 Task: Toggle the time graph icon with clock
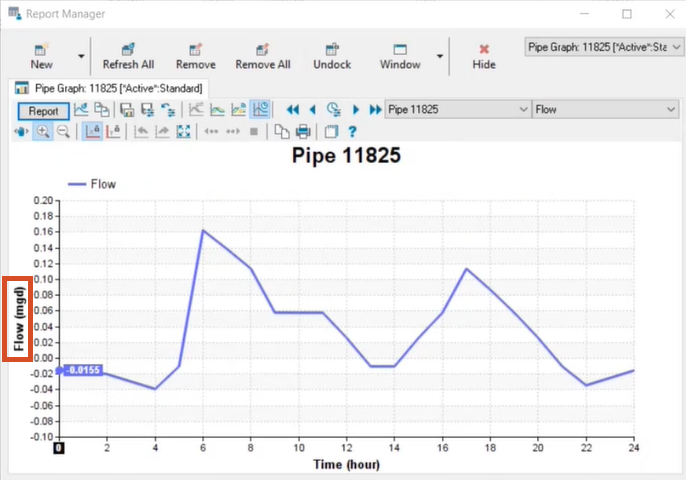260,109
